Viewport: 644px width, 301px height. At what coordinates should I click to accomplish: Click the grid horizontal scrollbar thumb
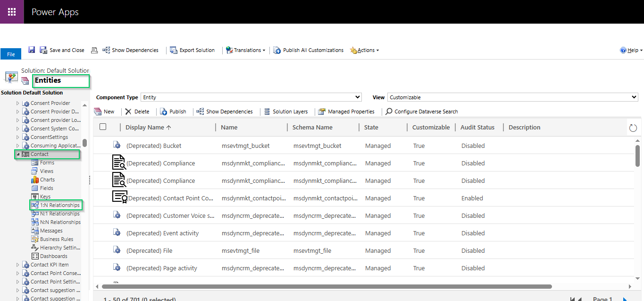click(326, 286)
